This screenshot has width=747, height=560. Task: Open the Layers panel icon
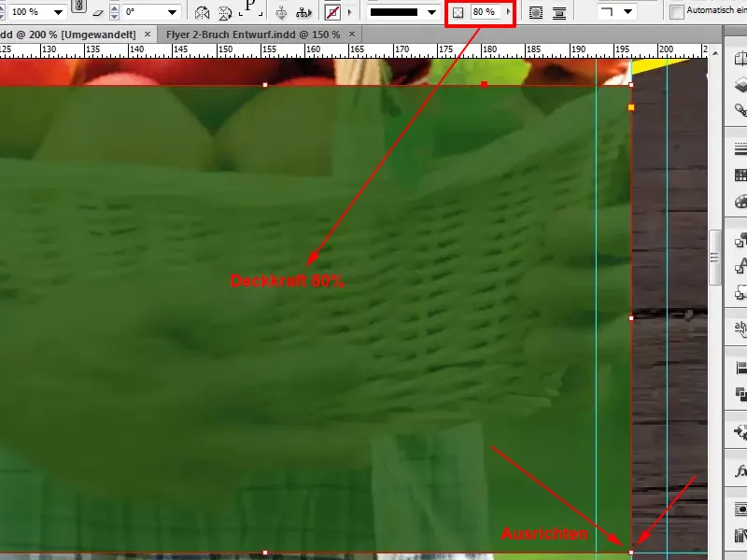[x=740, y=85]
